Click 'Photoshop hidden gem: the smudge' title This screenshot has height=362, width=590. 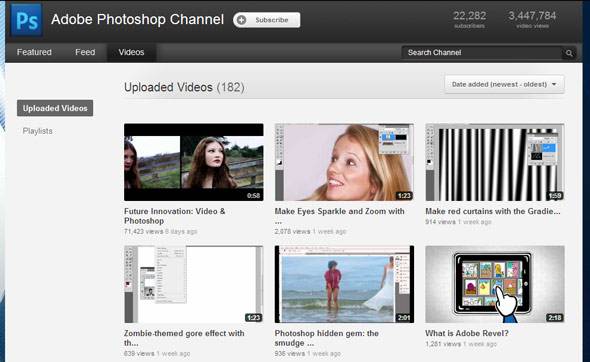tap(327, 338)
